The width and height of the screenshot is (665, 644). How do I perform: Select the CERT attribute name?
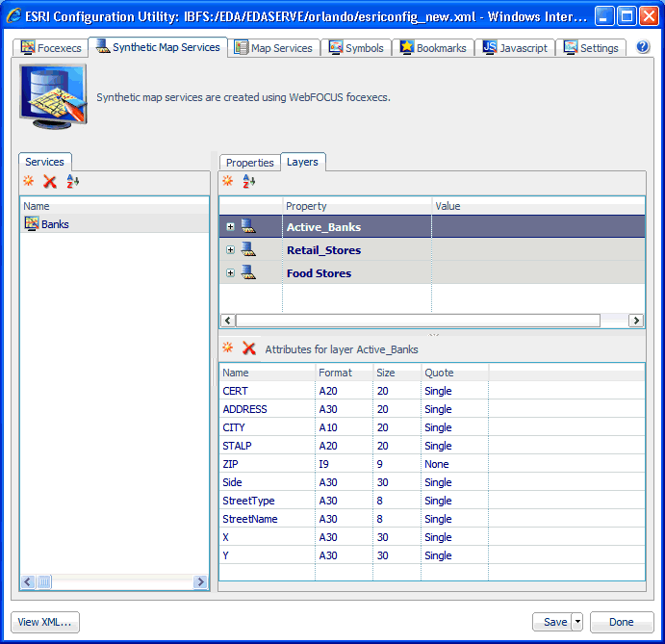(x=235, y=391)
